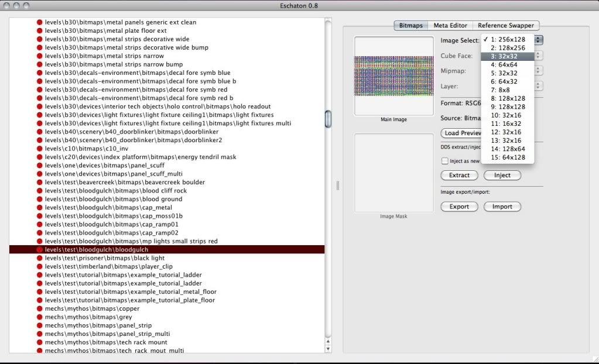Click red icon beside 'black light' row
Screen dimensions: 599x364
coord(39,258)
